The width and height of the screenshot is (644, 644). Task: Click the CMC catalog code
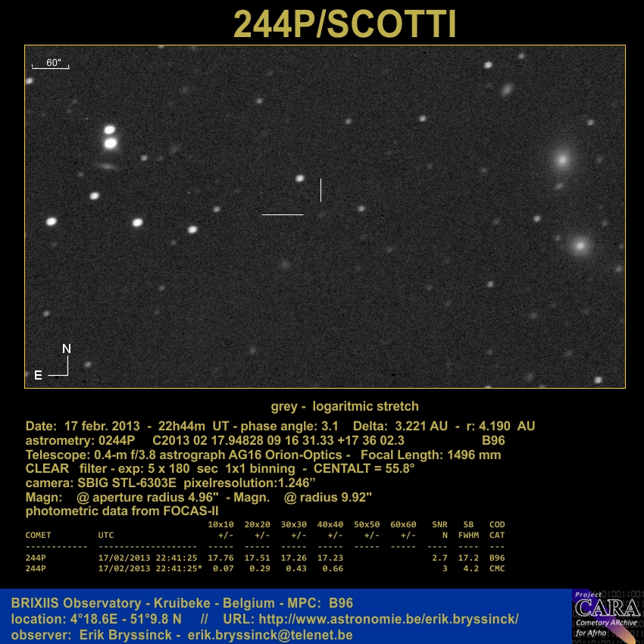[497, 568]
